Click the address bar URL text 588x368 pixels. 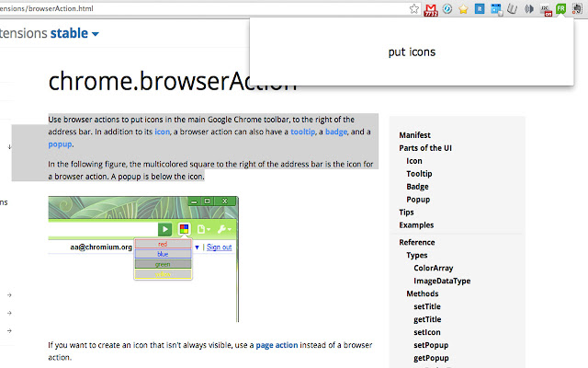pyautogui.click(x=47, y=8)
